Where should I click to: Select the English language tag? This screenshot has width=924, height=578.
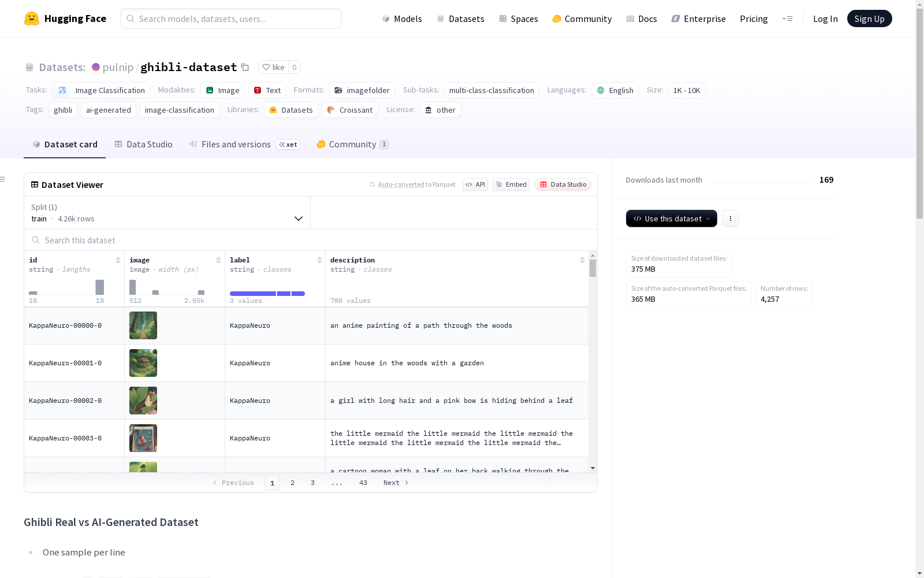(x=615, y=90)
